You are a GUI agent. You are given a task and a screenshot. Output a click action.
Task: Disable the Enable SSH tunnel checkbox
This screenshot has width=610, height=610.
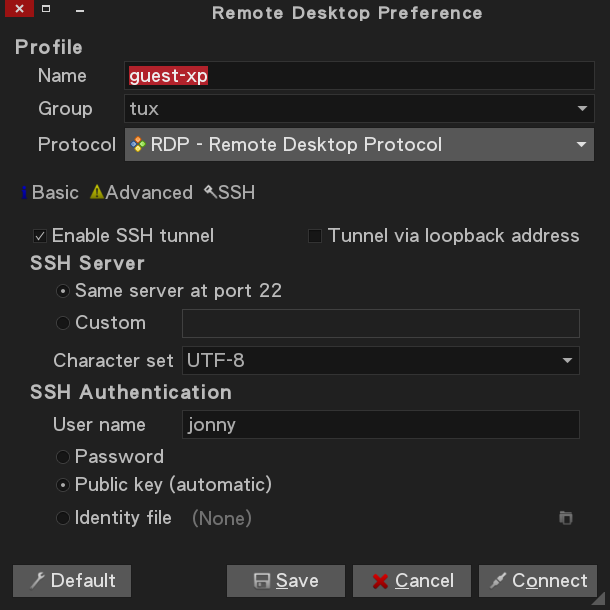tap(40, 236)
